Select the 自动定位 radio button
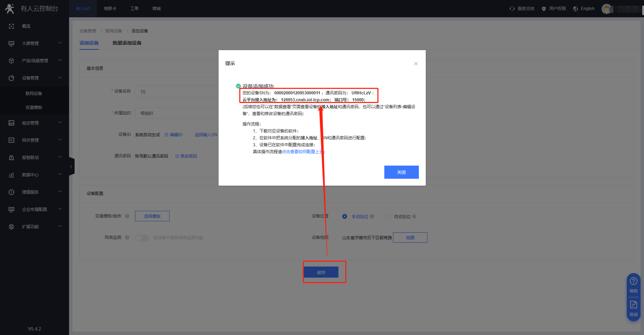 tap(387, 216)
